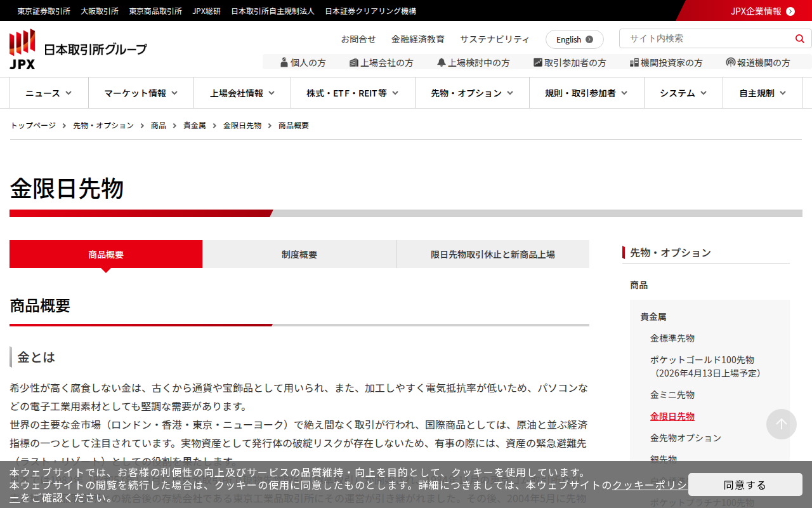812x508 pixels.
Task: Click the office icon for 機関投資家の方
Action: coord(634,63)
